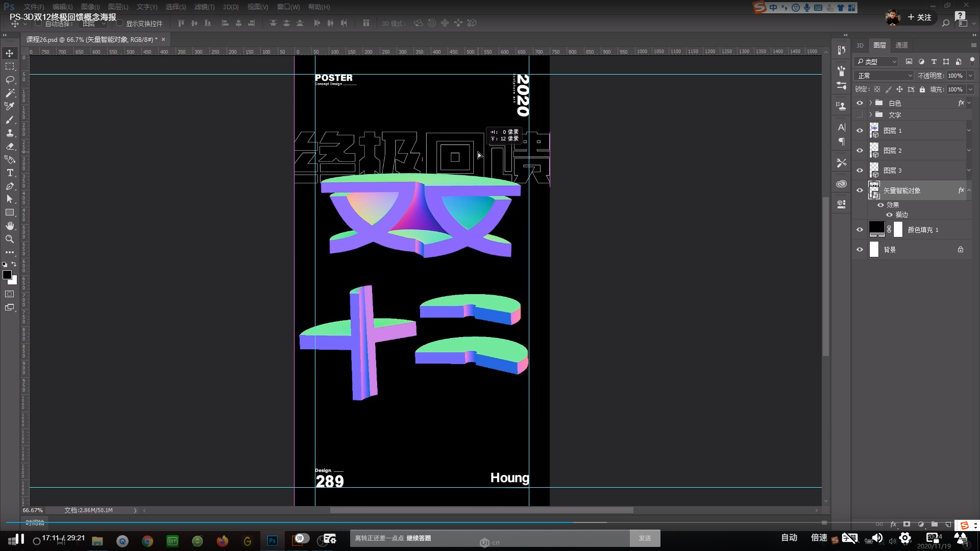This screenshot has height=551, width=980.
Task: Click the foreground color swatch
Action: (7, 275)
